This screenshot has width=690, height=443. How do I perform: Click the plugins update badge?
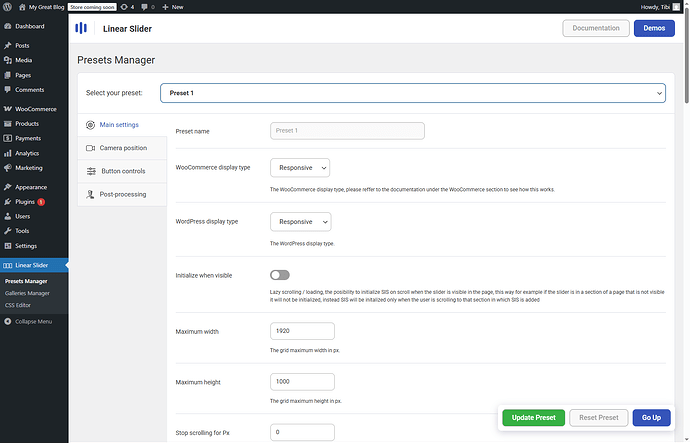[41, 202]
